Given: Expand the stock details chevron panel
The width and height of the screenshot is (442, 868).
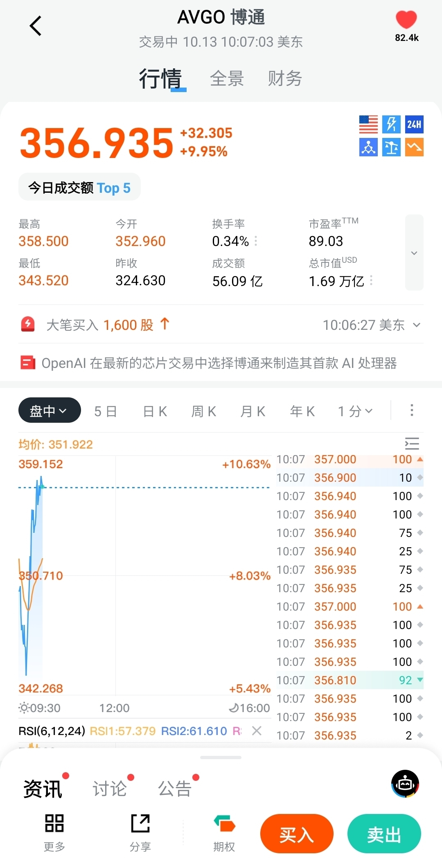Looking at the screenshot, I should [x=414, y=253].
